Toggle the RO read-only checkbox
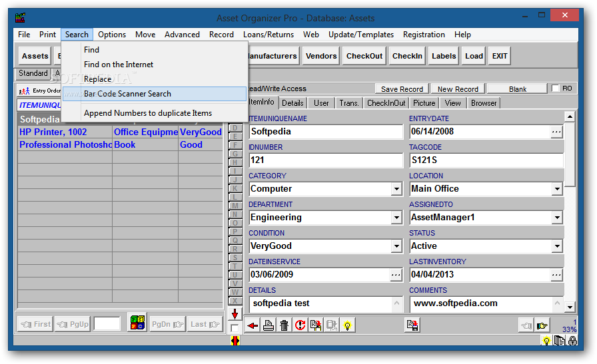 (556, 89)
